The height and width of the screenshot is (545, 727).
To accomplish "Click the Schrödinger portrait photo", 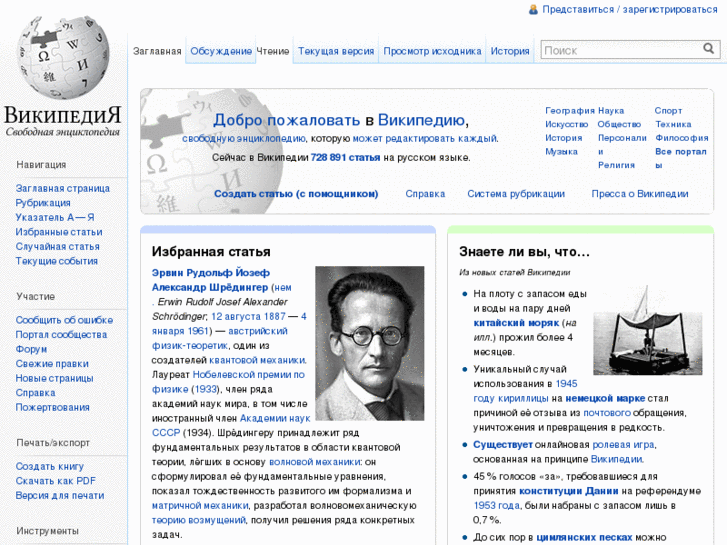I will coord(370,343).
